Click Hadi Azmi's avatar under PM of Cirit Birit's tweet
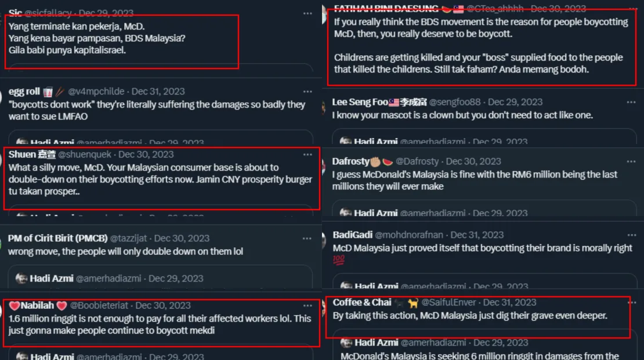 click(x=22, y=279)
